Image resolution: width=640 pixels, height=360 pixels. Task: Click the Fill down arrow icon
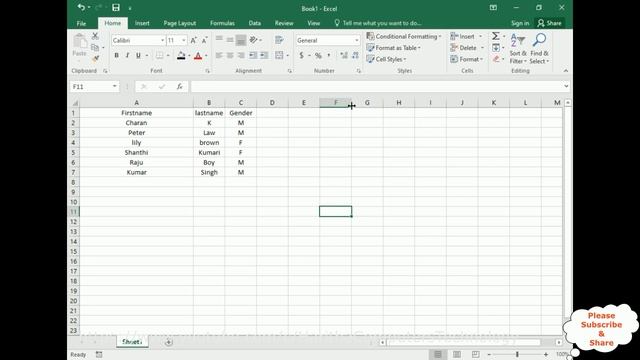point(496,48)
